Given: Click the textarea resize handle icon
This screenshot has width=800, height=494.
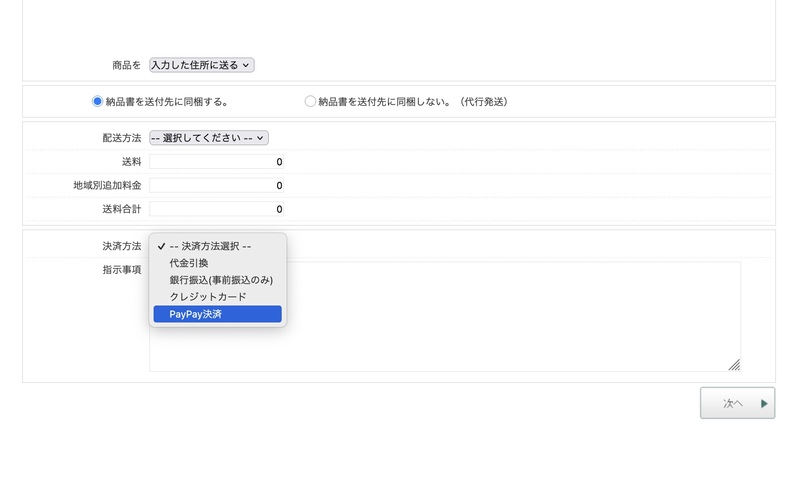Looking at the screenshot, I should pos(734,365).
